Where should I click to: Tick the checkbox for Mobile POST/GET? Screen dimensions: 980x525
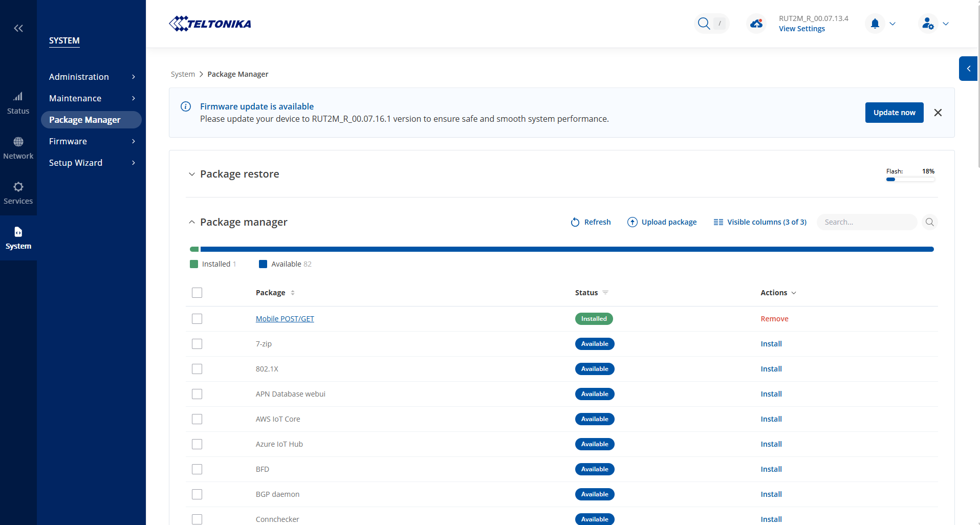tap(197, 319)
